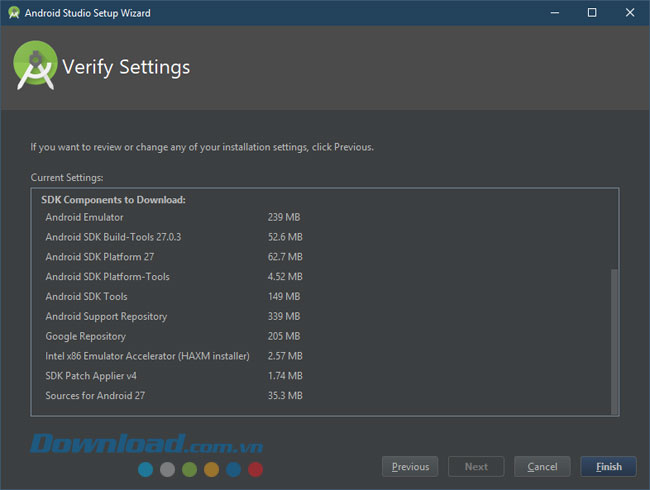Click the 1.74 MB size value
This screenshot has width=650, height=490.
pyautogui.click(x=285, y=376)
